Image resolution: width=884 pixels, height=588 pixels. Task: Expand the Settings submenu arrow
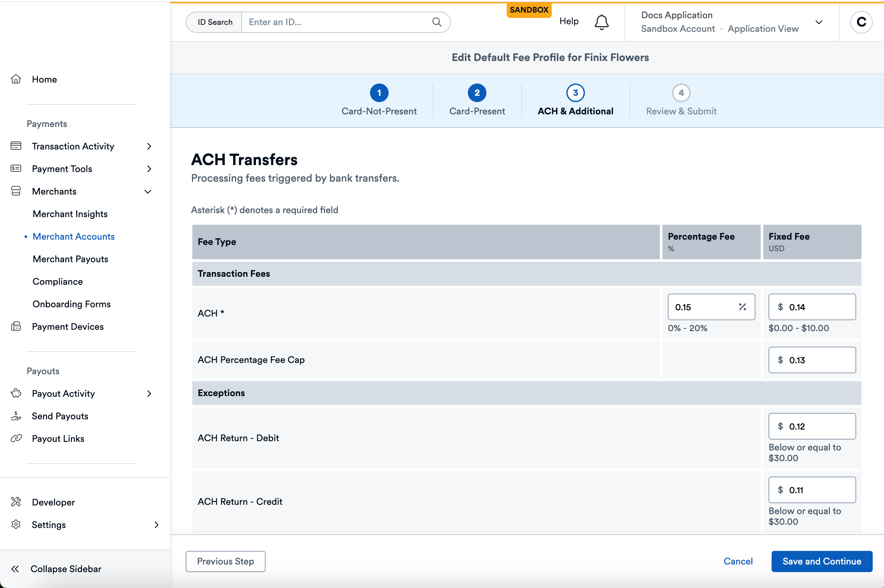(157, 525)
